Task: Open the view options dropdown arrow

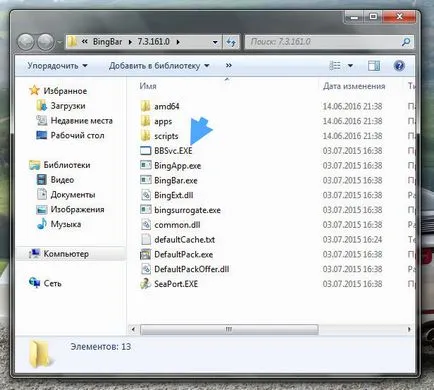Action: [350, 66]
